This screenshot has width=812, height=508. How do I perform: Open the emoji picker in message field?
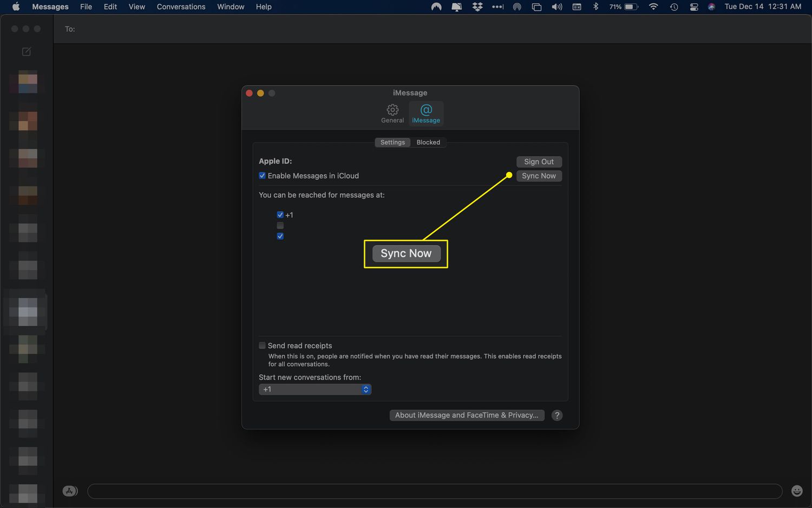coord(797,491)
